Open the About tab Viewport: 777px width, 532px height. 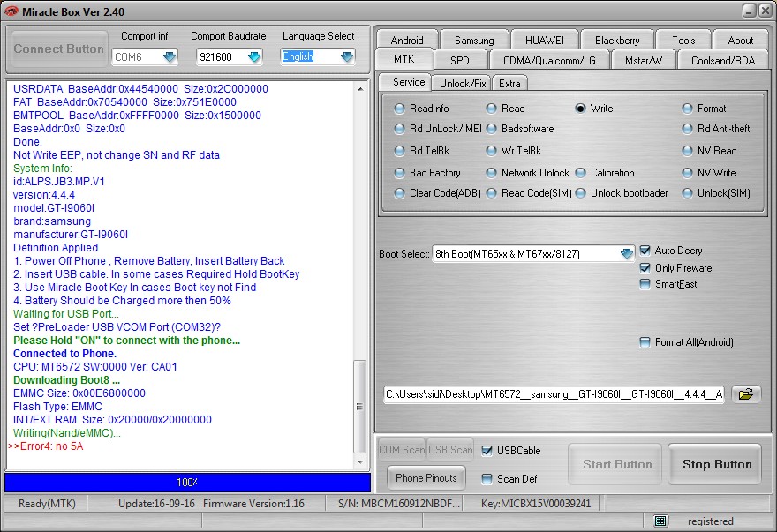(x=740, y=40)
